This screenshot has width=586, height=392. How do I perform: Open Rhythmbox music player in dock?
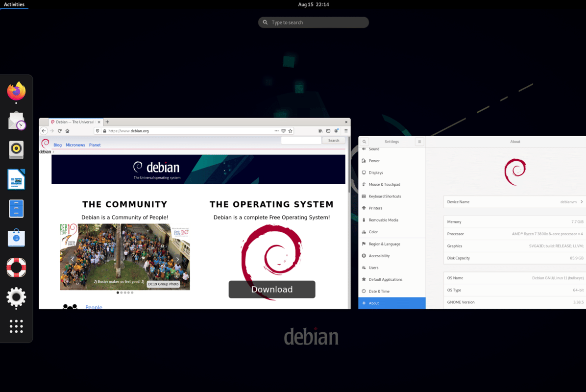pos(16,149)
